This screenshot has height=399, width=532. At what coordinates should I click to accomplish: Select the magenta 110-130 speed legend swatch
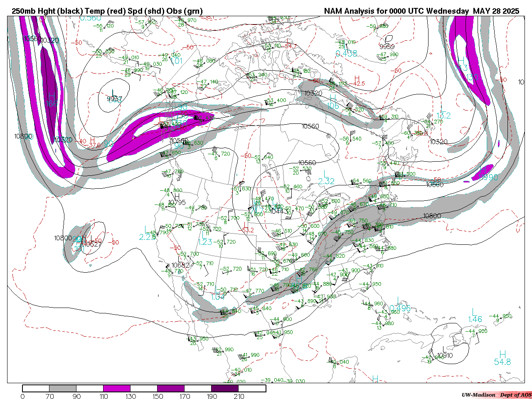click(x=117, y=388)
